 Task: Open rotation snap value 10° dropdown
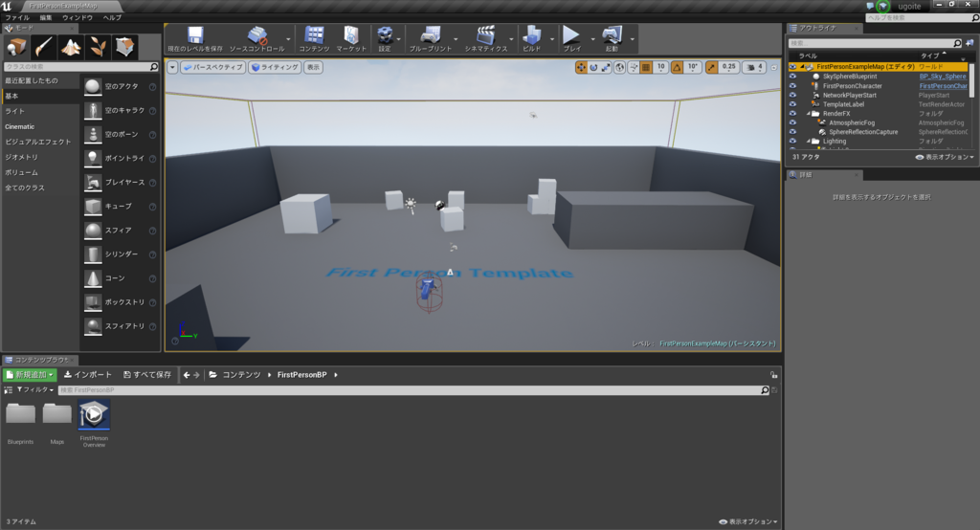pos(693,68)
